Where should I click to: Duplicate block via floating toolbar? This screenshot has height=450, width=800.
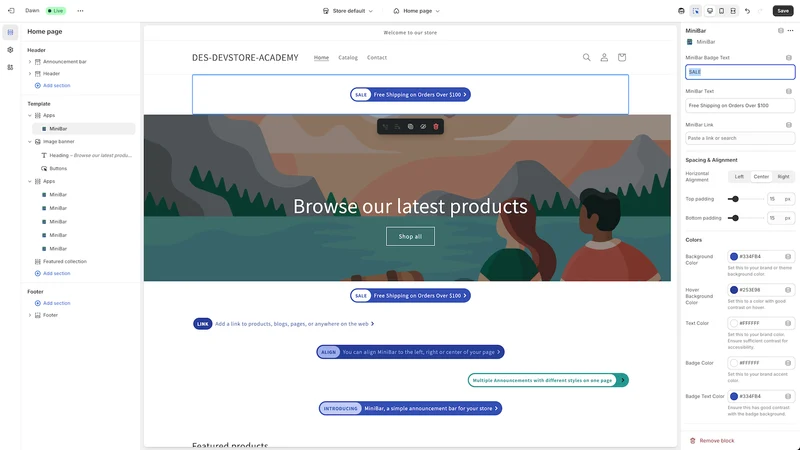410,127
